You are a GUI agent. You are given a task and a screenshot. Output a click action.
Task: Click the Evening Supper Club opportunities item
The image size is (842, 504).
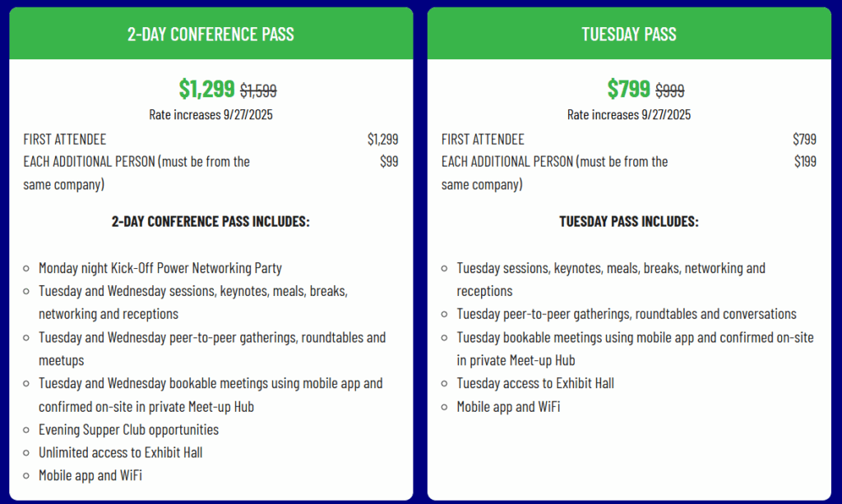128,429
